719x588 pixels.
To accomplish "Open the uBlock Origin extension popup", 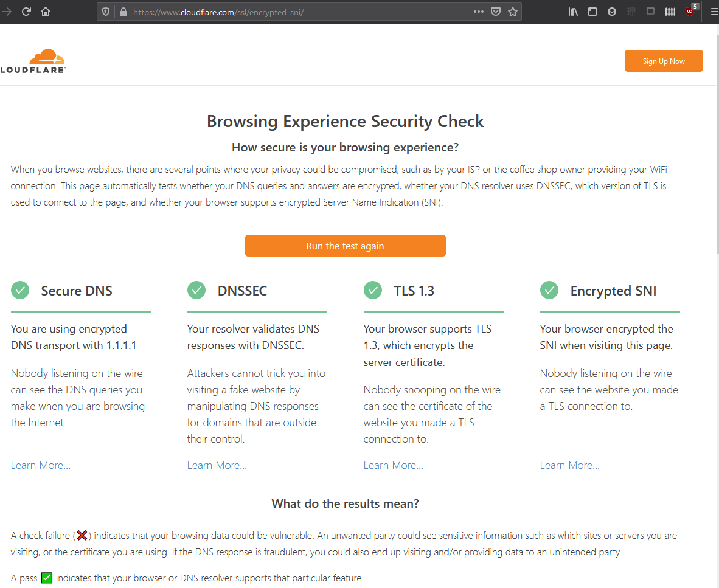I will tap(690, 12).
